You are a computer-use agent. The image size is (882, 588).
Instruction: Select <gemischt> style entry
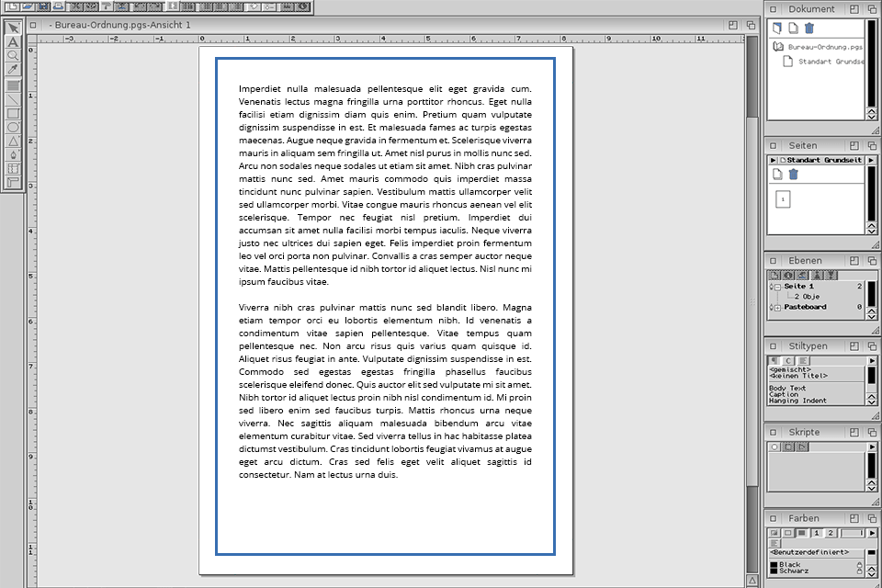click(790, 369)
